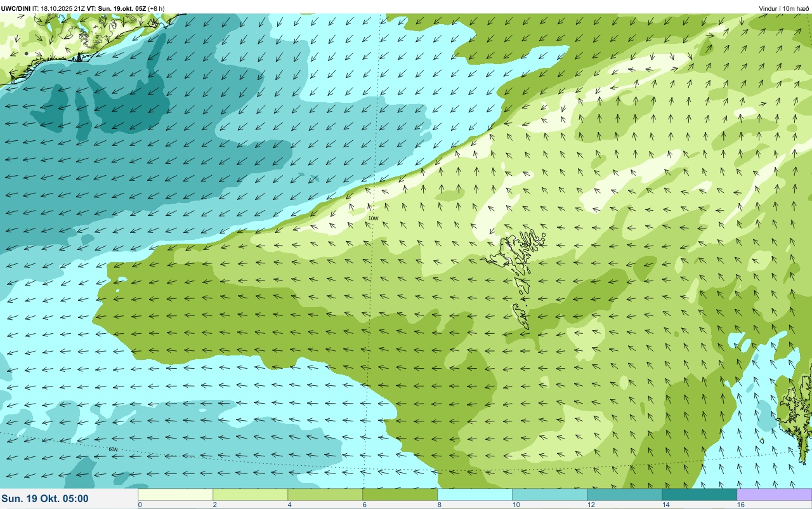Click the teal 12–14 legend swatch
812x509 pixels.
[625, 494]
